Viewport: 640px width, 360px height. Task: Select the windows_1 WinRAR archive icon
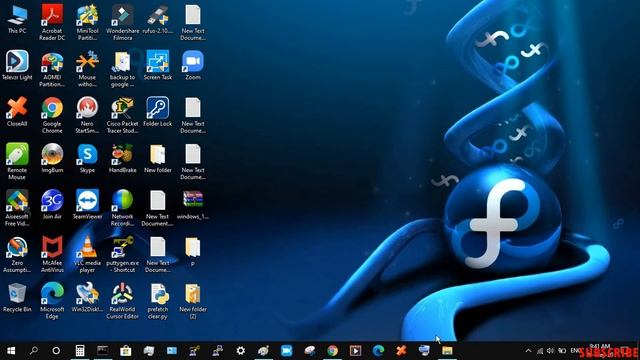(193, 205)
